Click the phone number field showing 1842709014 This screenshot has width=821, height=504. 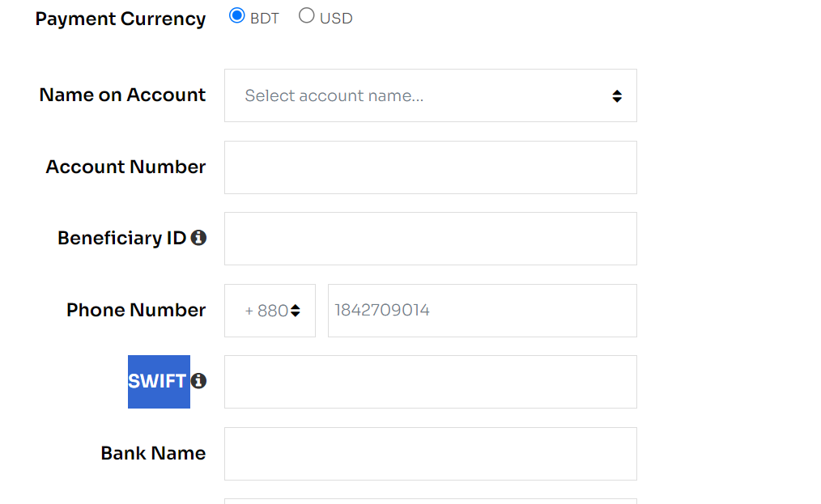[483, 311]
